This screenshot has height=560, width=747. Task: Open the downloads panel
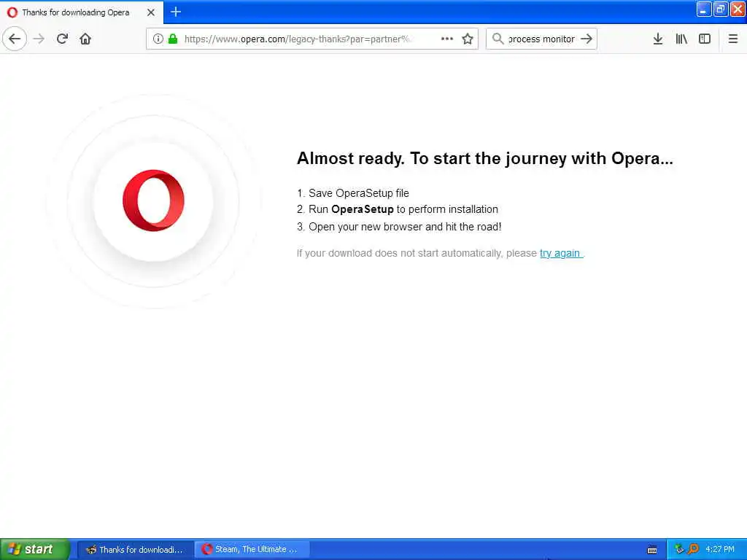click(x=657, y=39)
